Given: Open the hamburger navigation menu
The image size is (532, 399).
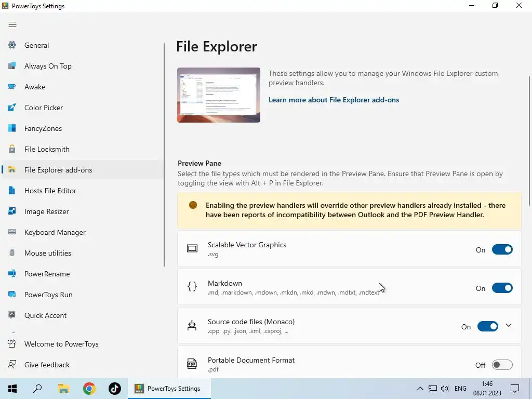Looking at the screenshot, I should [x=12, y=24].
